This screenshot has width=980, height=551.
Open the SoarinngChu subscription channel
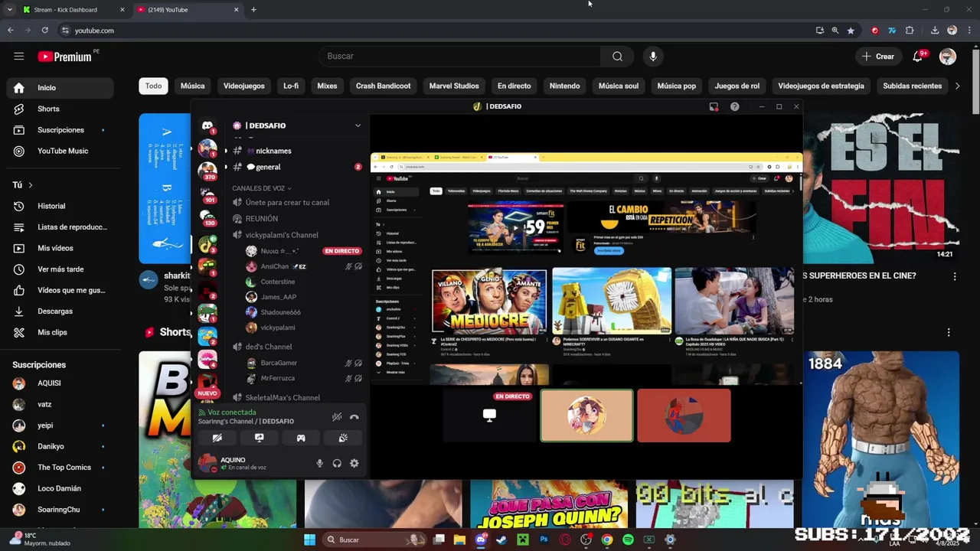(60, 510)
